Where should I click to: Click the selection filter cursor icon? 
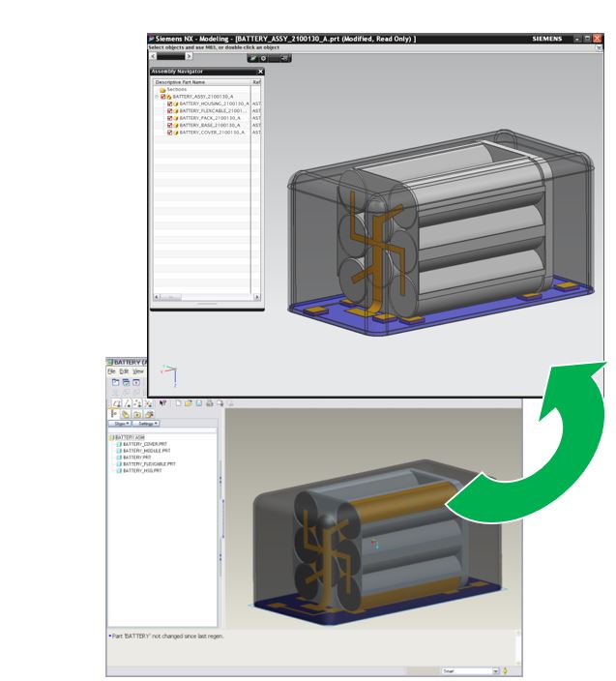click(162, 403)
